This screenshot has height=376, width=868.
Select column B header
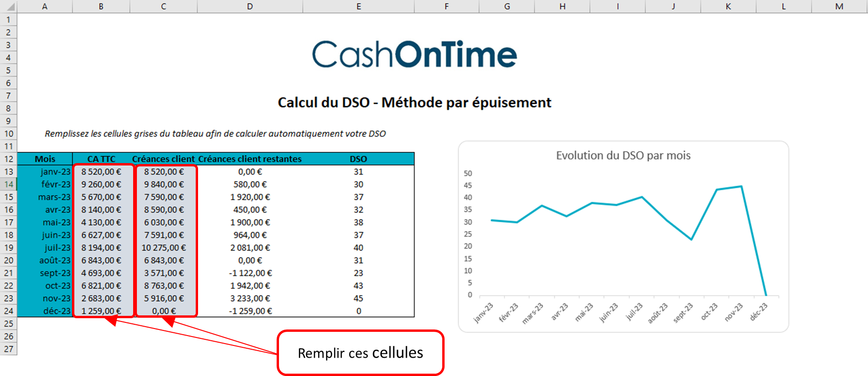[x=101, y=7]
